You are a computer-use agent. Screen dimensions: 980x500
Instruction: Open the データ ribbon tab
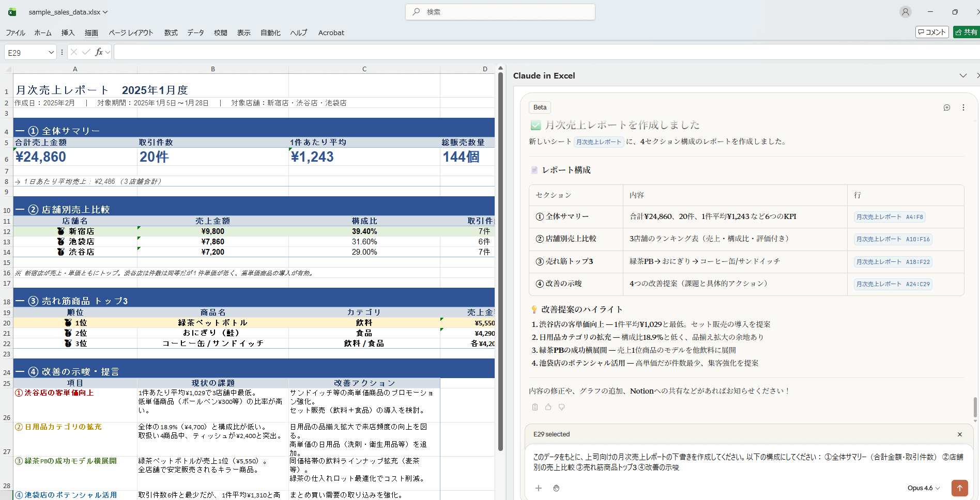(195, 33)
